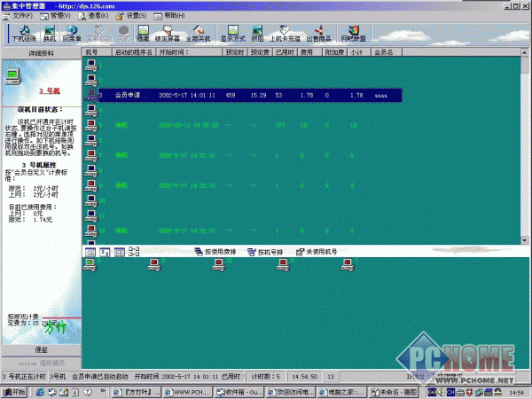Viewport: 532px width, 399px height.
Task: Click the 机号 column header
Action: click(x=98, y=52)
